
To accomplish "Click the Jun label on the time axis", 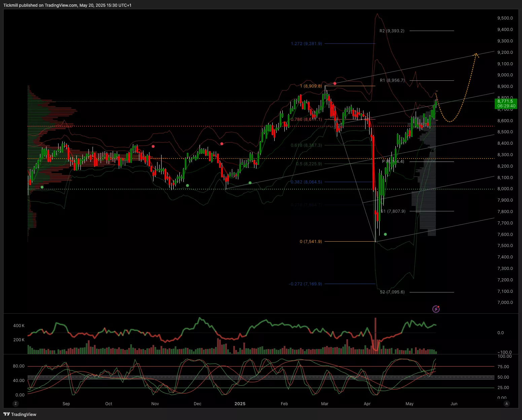I will 454,404.
